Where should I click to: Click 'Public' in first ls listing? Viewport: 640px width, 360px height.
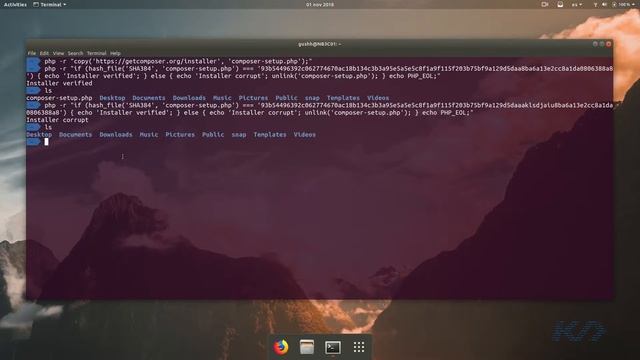point(286,98)
